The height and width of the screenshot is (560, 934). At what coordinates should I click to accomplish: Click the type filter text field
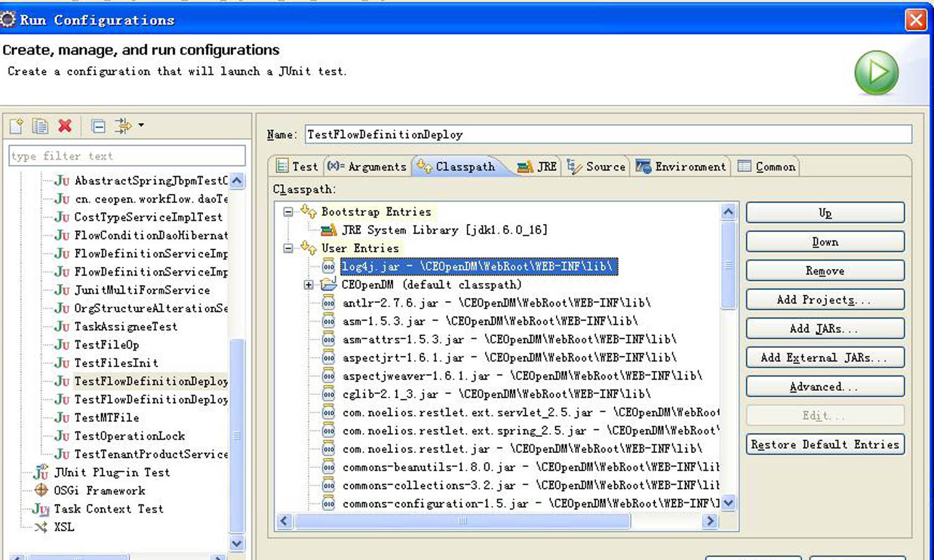pos(125,156)
